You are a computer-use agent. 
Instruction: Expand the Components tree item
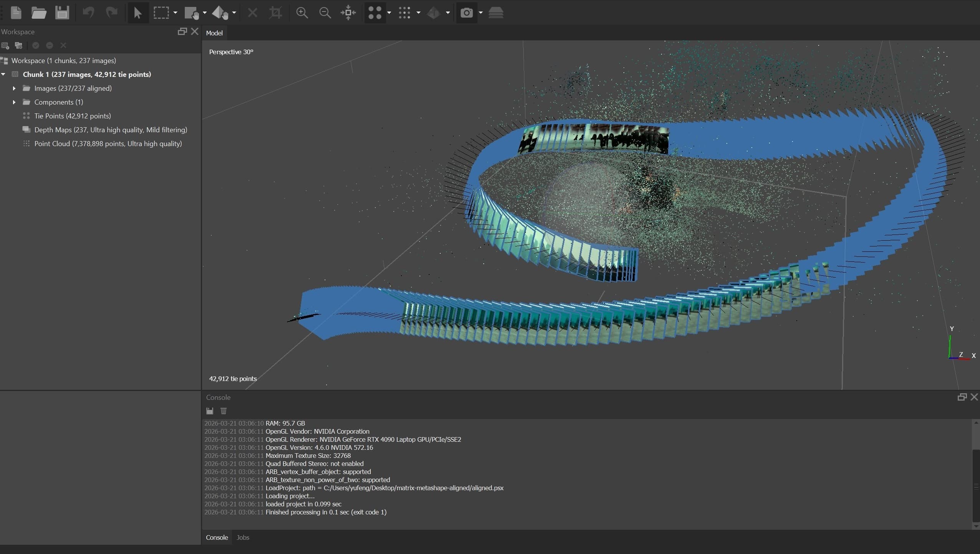(x=14, y=102)
